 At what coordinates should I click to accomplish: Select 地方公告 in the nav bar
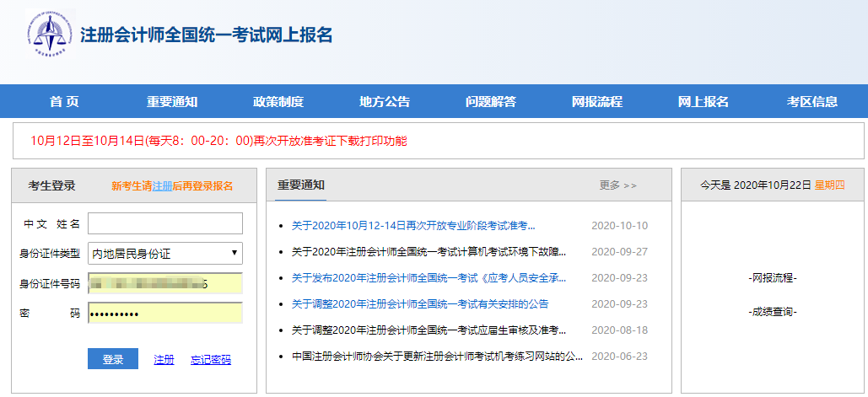pos(385,102)
